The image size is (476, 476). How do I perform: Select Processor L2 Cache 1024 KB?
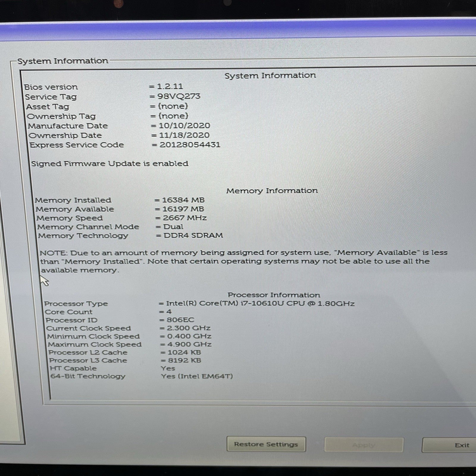coord(184,352)
